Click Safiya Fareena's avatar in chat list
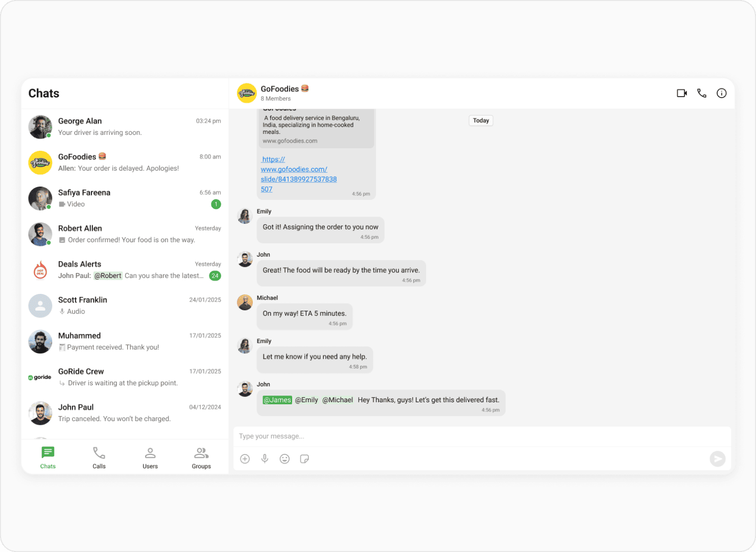The width and height of the screenshot is (756, 552). pos(40,198)
